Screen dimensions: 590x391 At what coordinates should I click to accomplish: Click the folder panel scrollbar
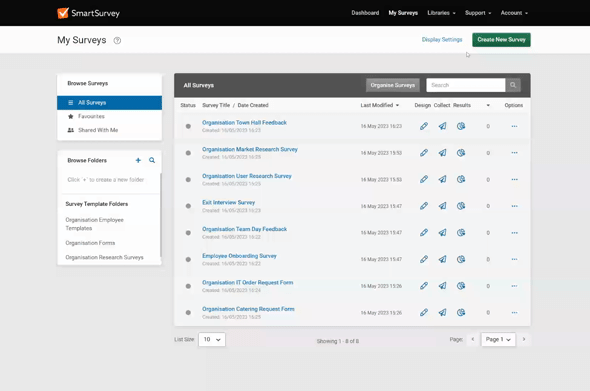pyautogui.click(x=161, y=215)
